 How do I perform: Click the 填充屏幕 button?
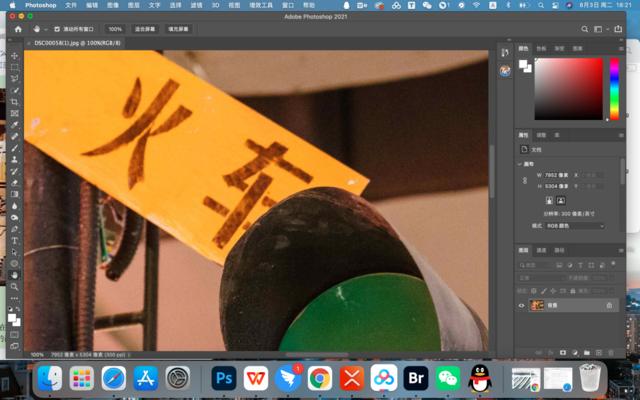point(178,29)
